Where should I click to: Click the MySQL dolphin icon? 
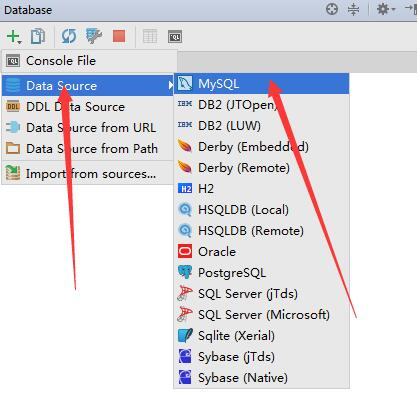[185, 84]
